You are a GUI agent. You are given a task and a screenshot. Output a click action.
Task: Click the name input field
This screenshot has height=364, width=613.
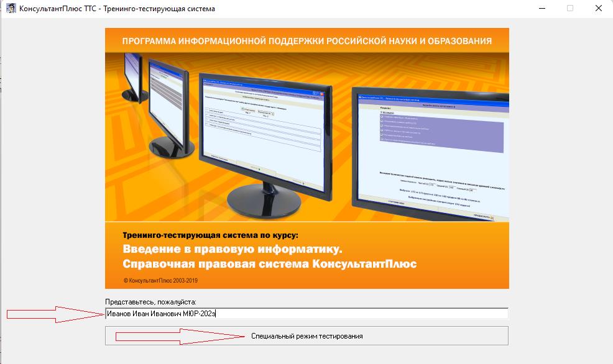[x=307, y=313]
